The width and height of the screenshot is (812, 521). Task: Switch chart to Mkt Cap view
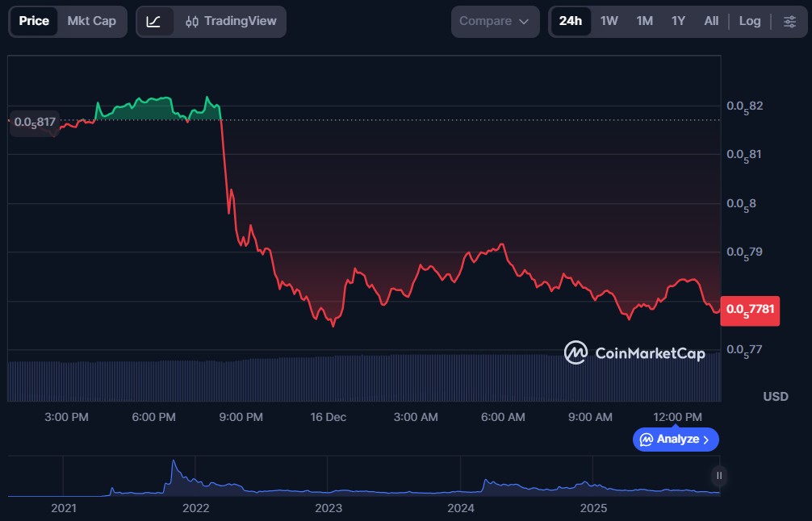pos(91,21)
